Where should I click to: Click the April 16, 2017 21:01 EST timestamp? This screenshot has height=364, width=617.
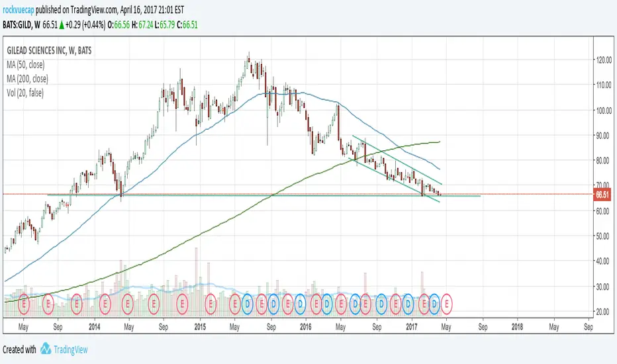(x=152, y=10)
